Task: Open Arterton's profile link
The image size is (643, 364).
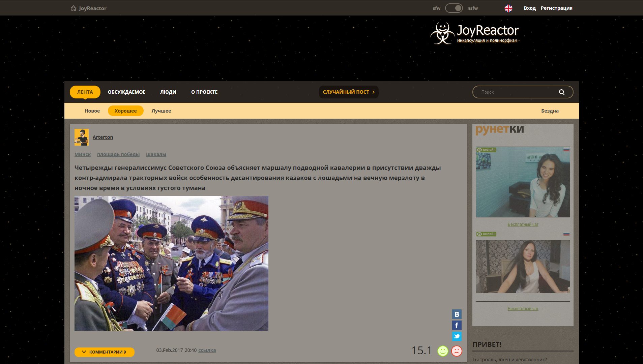Action: (x=103, y=137)
